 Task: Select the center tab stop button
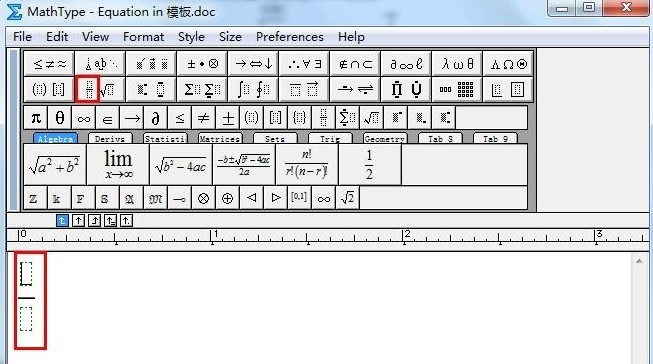click(x=78, y=220)
